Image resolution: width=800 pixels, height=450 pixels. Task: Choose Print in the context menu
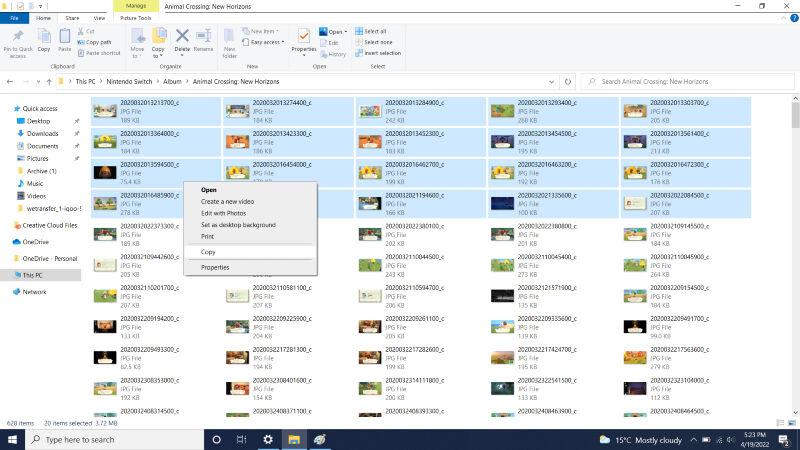[x=250, y=237]
